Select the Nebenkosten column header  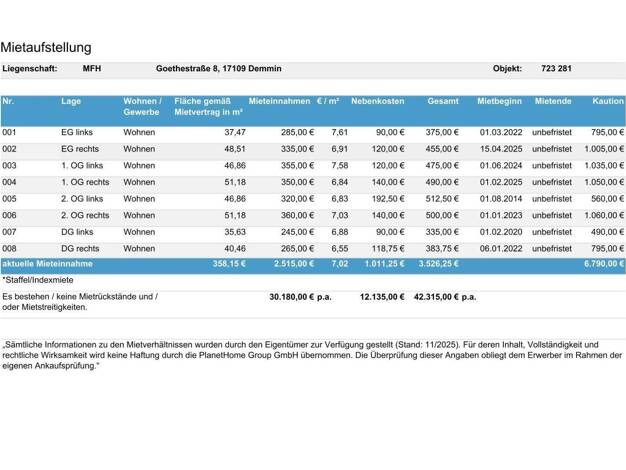point(377,102)
